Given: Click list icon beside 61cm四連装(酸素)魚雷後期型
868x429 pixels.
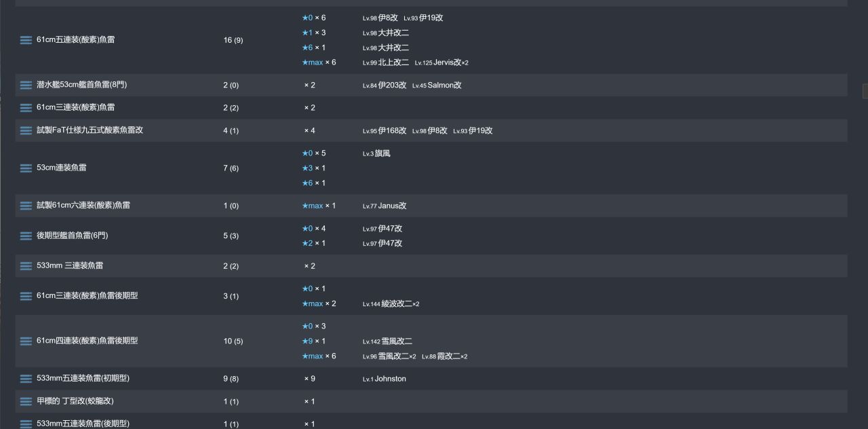Looking at the screenshot, I should click(26, 341).
